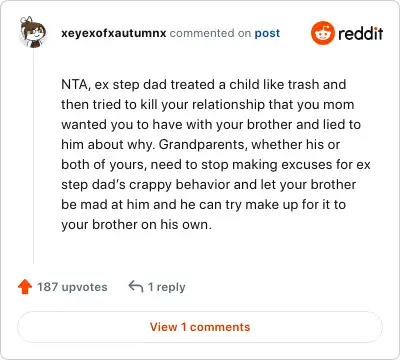Image resolution: width=400 pixels, height=360 pixels.
Task: Click the reddit wordmark text
Action: (361, 33)
